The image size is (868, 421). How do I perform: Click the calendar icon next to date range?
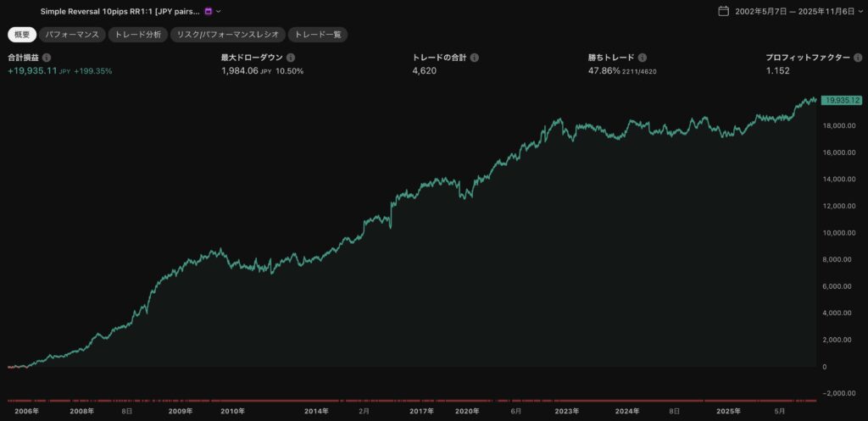click(723, 11)
